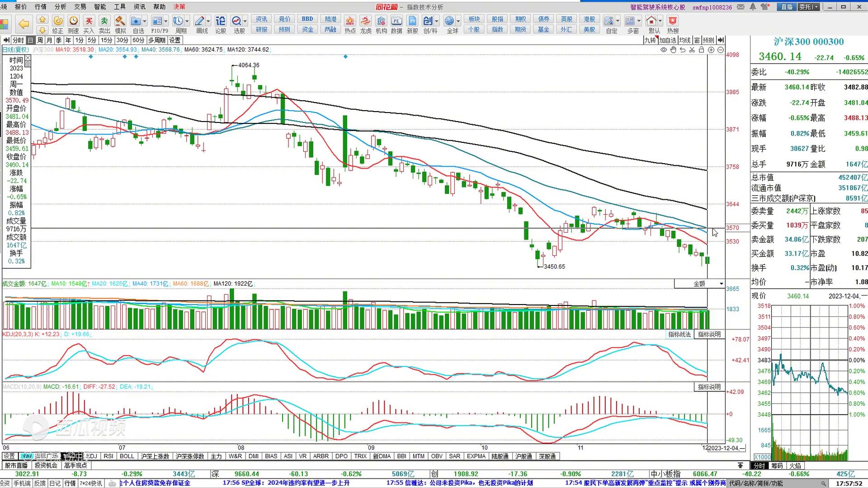This screenshot has width=868, height=488.
Task: Click the MA10 red legend label
Action: coord(75,50)
